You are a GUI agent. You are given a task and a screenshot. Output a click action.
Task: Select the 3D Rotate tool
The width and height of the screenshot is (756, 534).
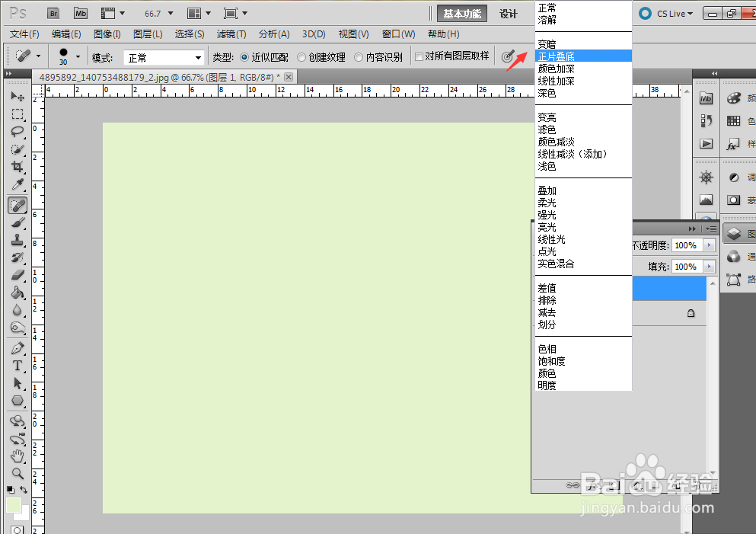(x=18, y=421)
